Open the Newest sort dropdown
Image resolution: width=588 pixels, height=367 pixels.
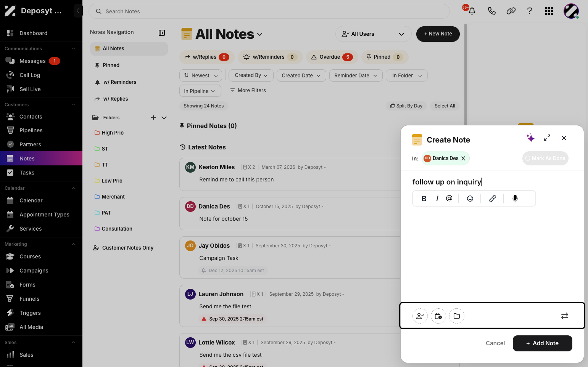click(x=201, y=75)
